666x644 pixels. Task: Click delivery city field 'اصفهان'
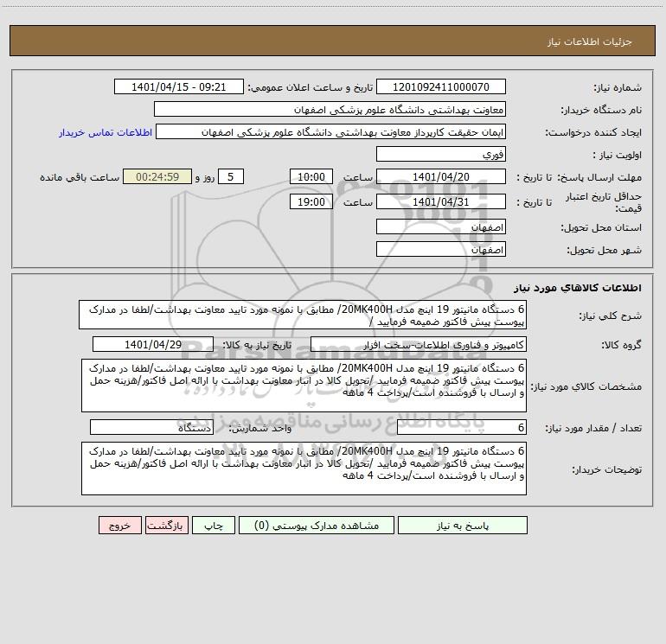pos(441,249)
